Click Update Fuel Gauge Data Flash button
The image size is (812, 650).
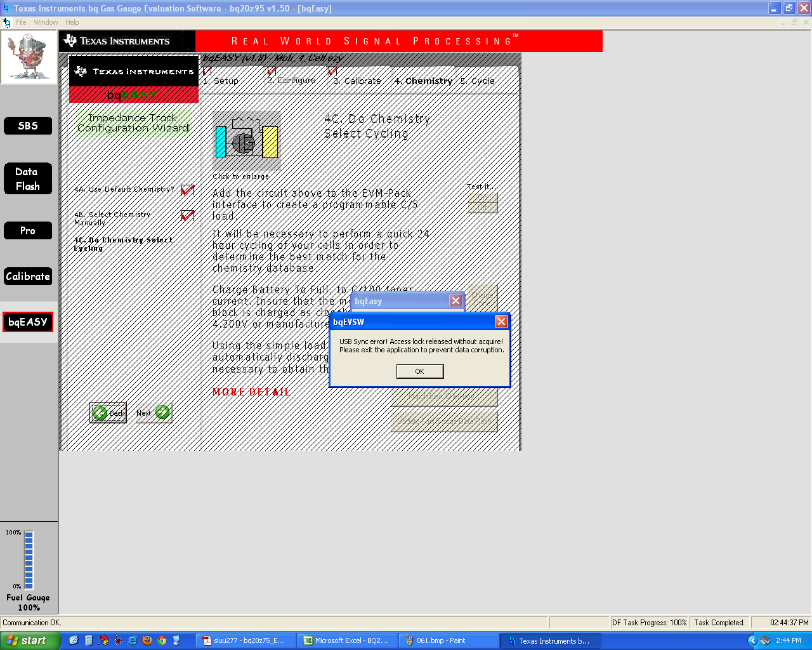444,421
